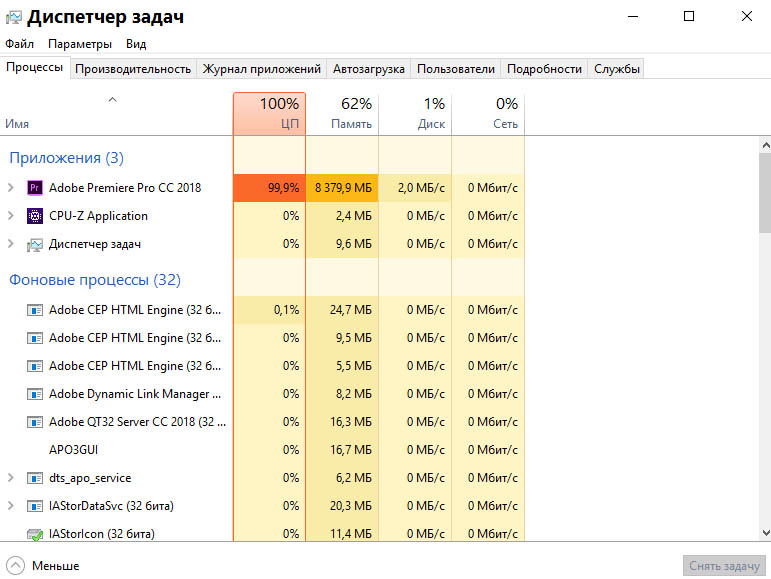Select the Процессы tab
Screen dimensions: 771x579
pos(34,67)
